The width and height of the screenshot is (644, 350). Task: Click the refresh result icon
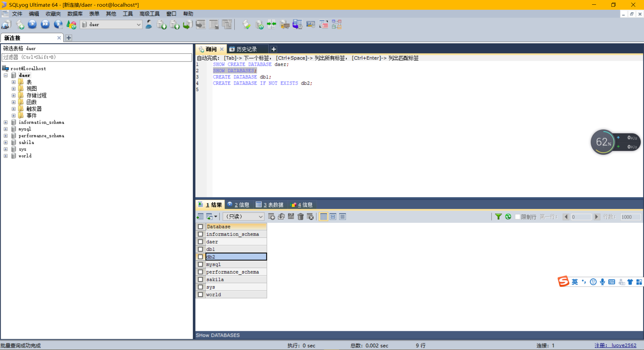point(508,217)
